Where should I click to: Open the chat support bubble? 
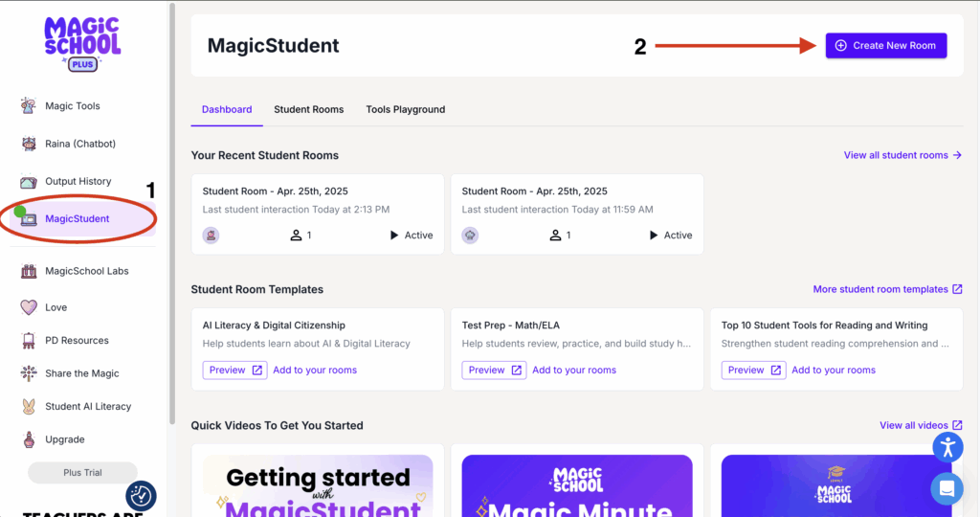click(x=947, y=488)
